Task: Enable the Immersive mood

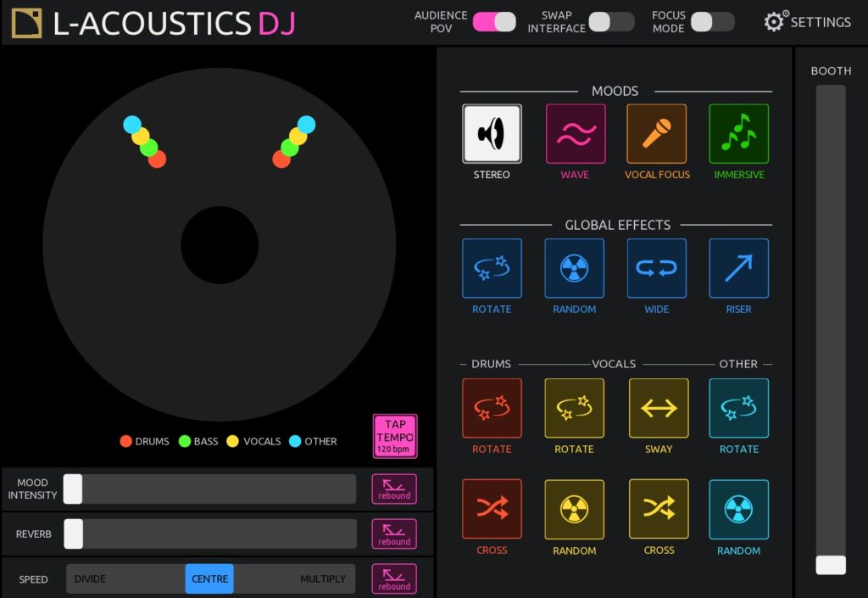Action: [x=738, y=133]
